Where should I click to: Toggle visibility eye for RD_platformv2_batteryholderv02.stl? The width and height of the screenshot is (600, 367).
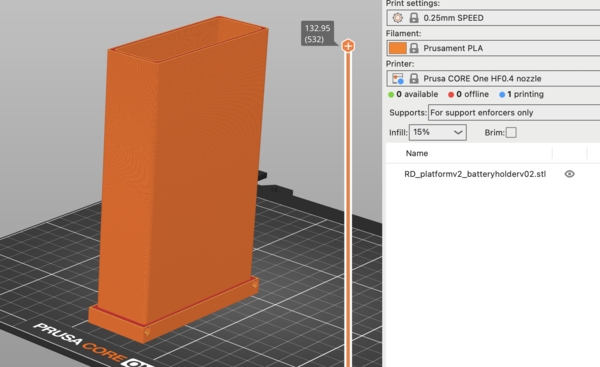(569, 174)
